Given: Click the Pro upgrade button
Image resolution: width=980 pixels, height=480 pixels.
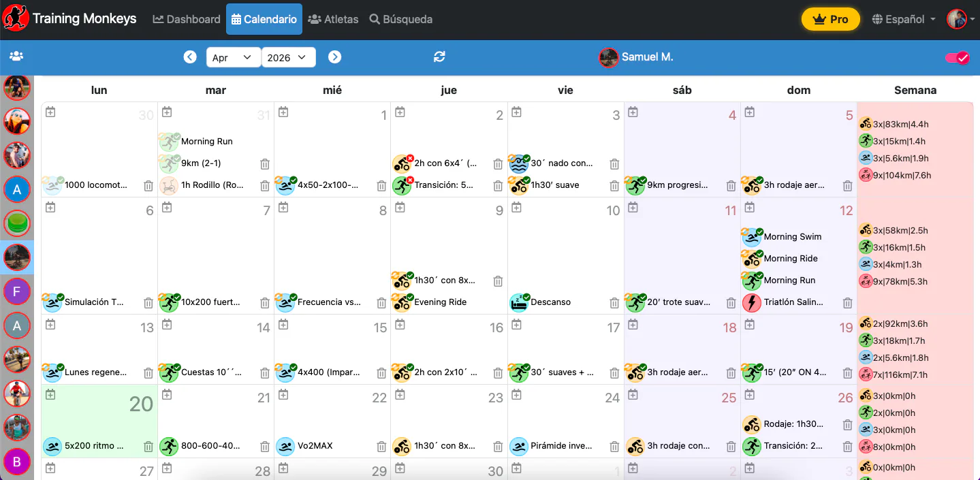Looking at the screenshot, I should 831,19.
